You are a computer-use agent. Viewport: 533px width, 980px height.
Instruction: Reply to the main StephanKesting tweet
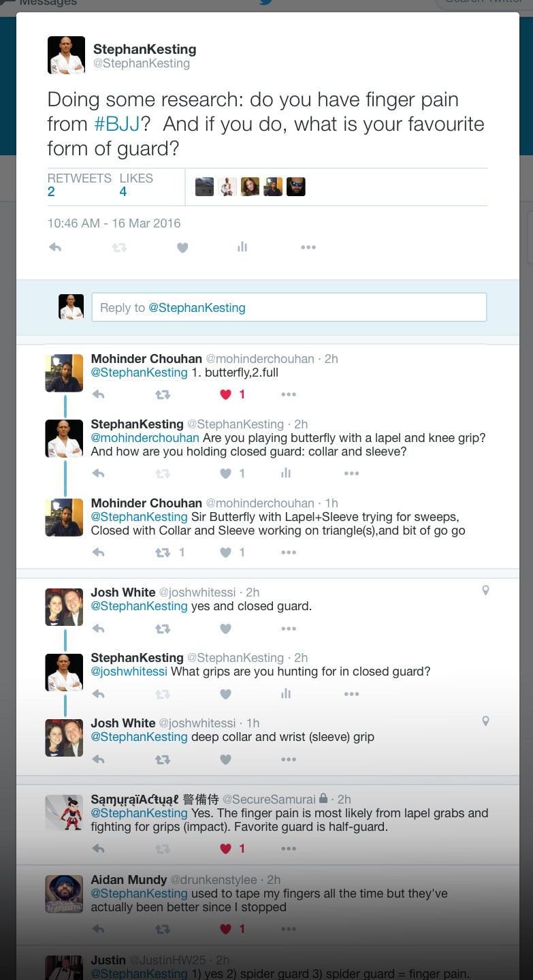coord(55,248)
